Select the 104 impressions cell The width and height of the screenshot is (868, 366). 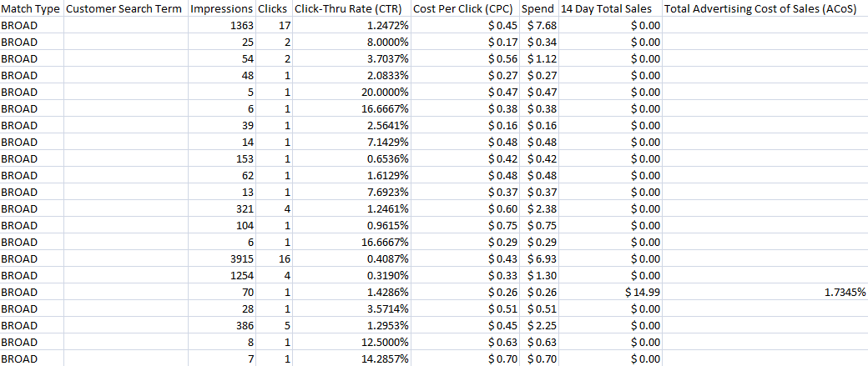click(x=222, y=225)
